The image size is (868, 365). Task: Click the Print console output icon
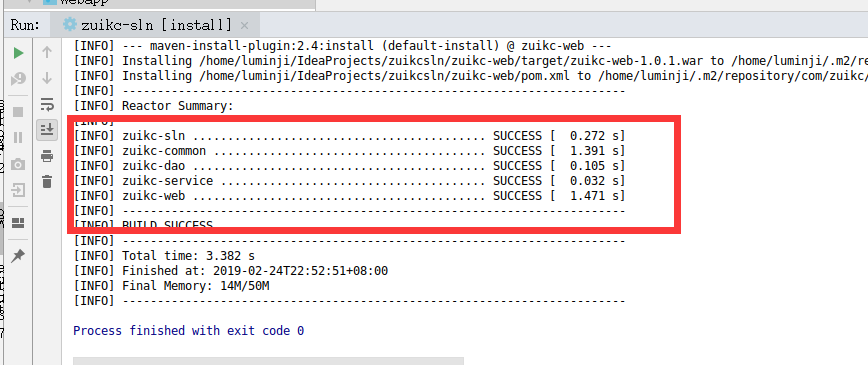tap(47, 156)
